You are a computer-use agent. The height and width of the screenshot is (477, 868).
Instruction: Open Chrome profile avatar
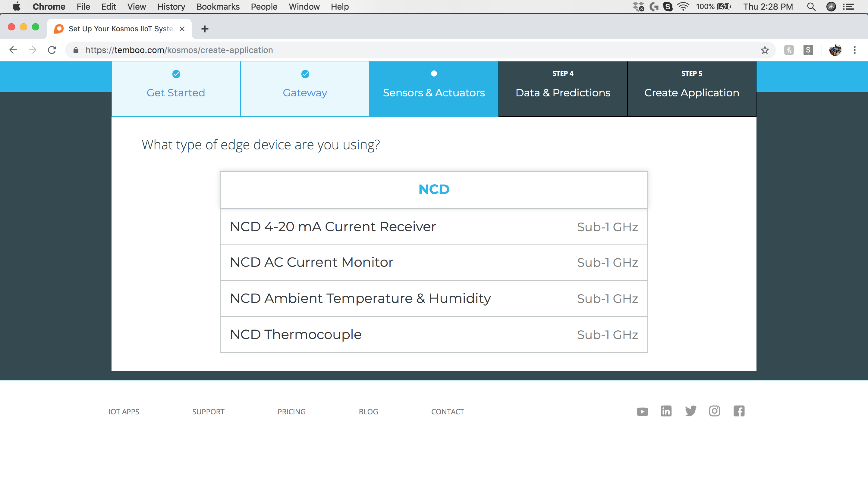(835, 50)
